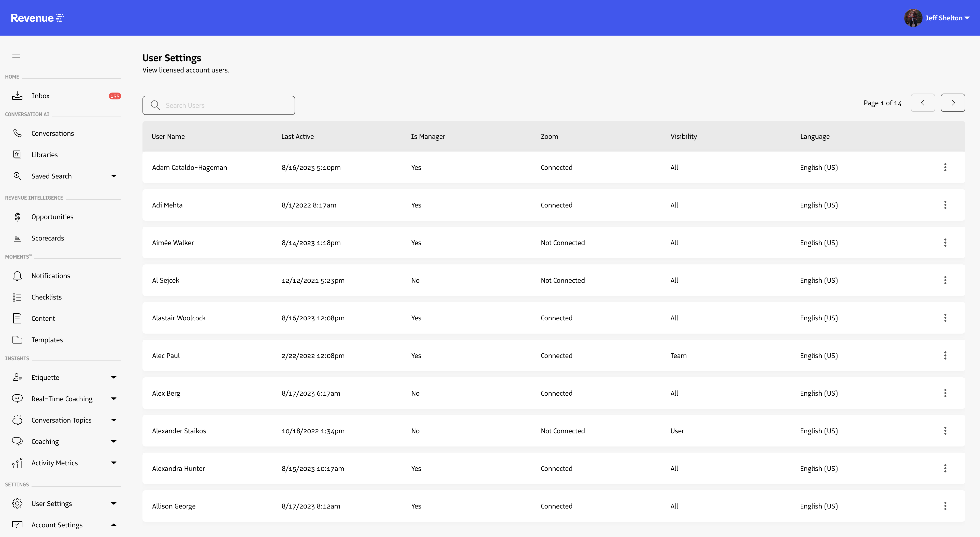
Task: Click the Conversations phone icon
Action: 17,133
